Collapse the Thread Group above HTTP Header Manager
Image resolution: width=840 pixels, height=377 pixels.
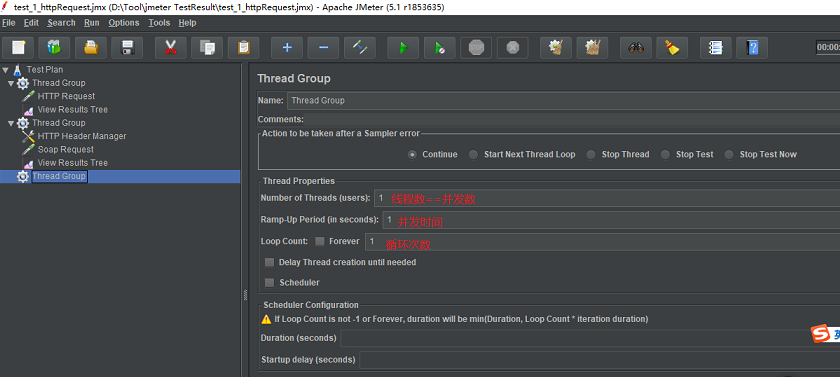point(11,123)
